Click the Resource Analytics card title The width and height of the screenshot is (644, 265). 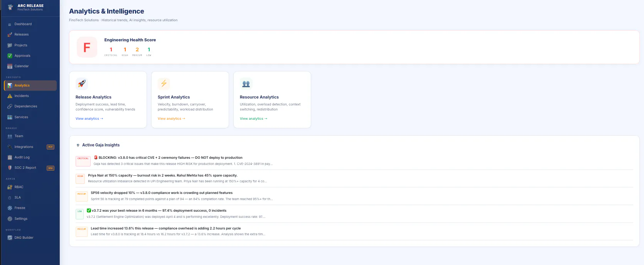click(259, 97)
